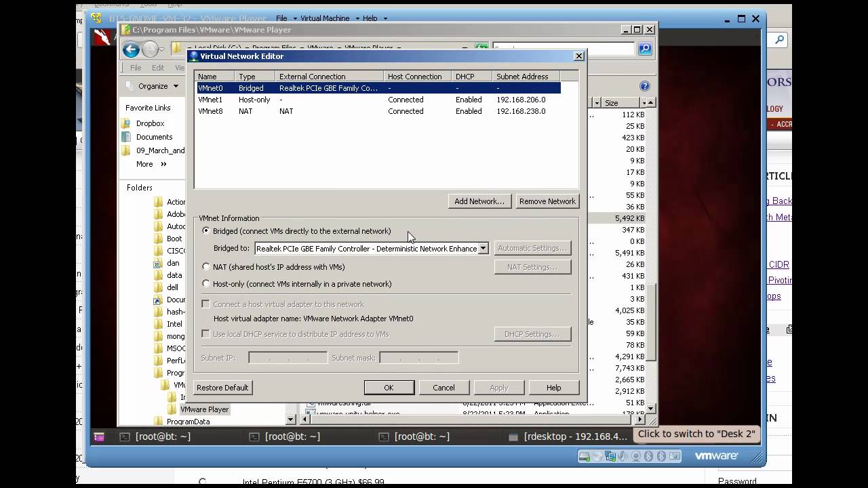Open the Bridged to adapter dropdown
The image size is (868, 488).
click(483, 249)
